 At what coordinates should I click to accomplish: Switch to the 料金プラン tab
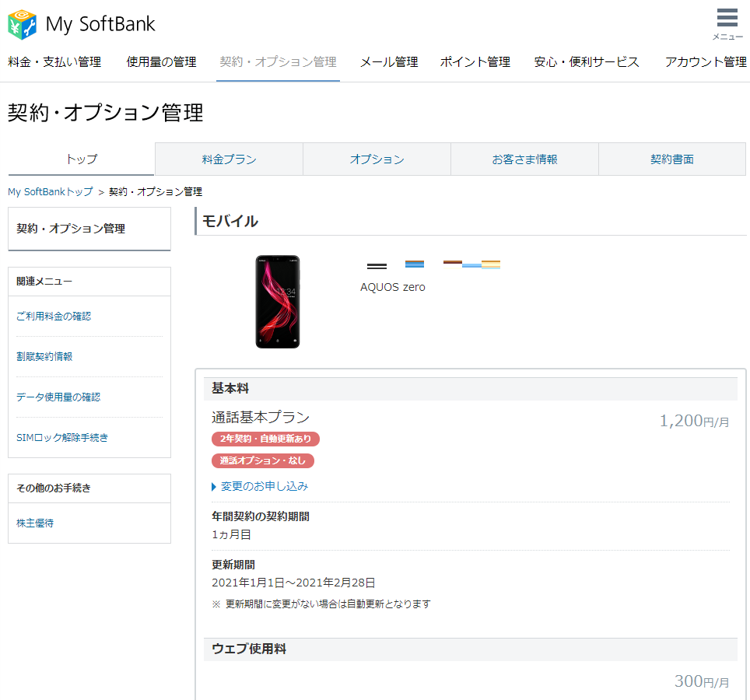[229, 159]
